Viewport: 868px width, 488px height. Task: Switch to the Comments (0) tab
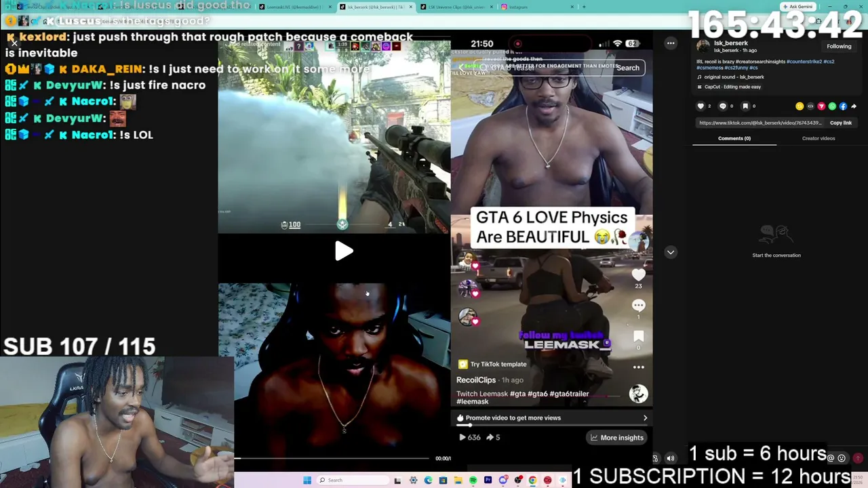pos(734,138)
